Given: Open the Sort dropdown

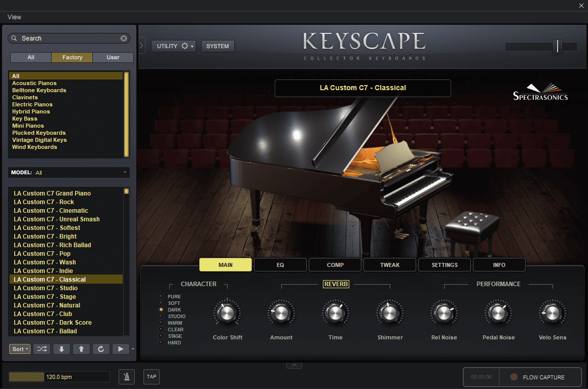Looking at the screenshot, I should coord(19,349).
